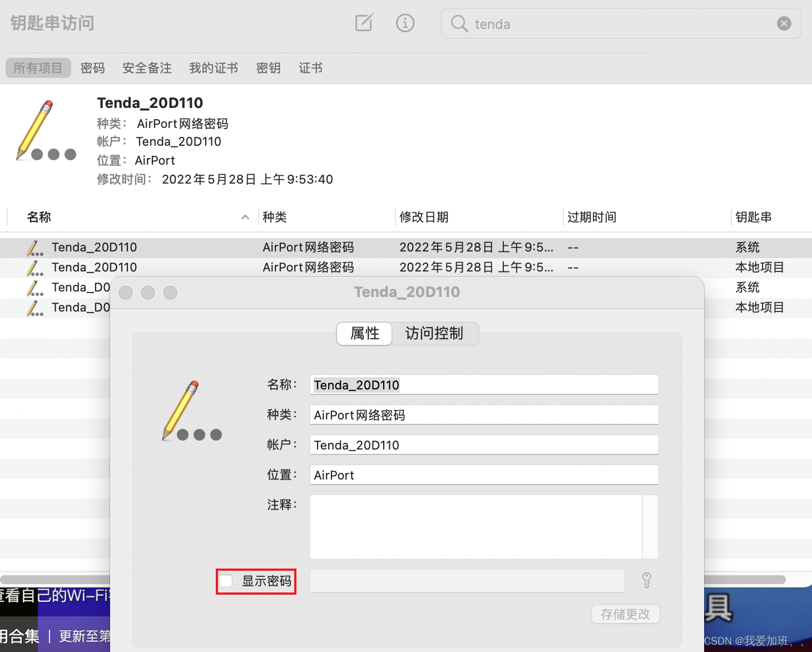The image size is (812, 652).
Task: Click the list's horizontal scrollbar on the right
Action: (x=745, y=580)
